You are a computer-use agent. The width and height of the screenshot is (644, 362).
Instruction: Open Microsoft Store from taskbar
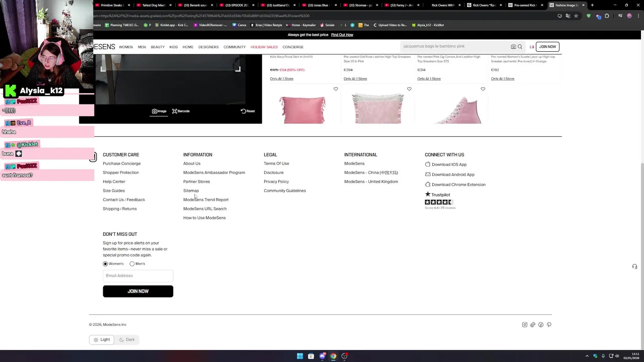click(x=311, y=356)
